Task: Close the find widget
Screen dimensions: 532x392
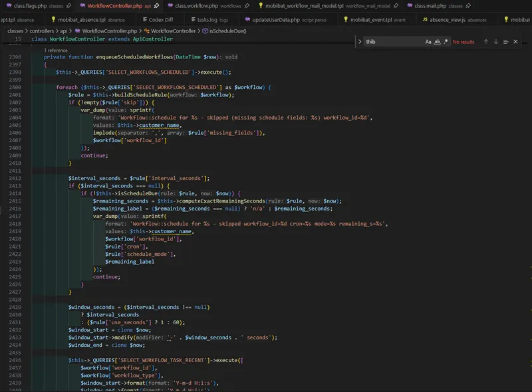Action: coord(515,42)
